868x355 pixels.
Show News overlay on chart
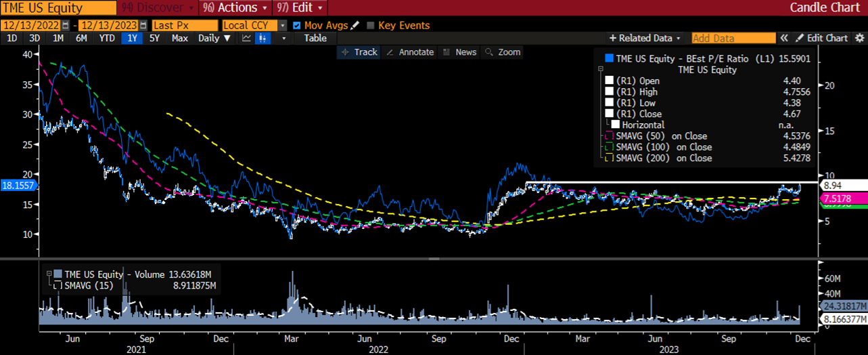pyautogui.click(x=459, y=52)
